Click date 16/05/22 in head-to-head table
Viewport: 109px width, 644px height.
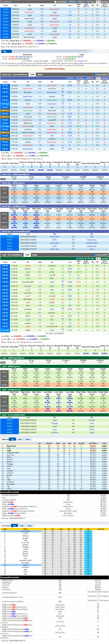click(x=15, y=25)
